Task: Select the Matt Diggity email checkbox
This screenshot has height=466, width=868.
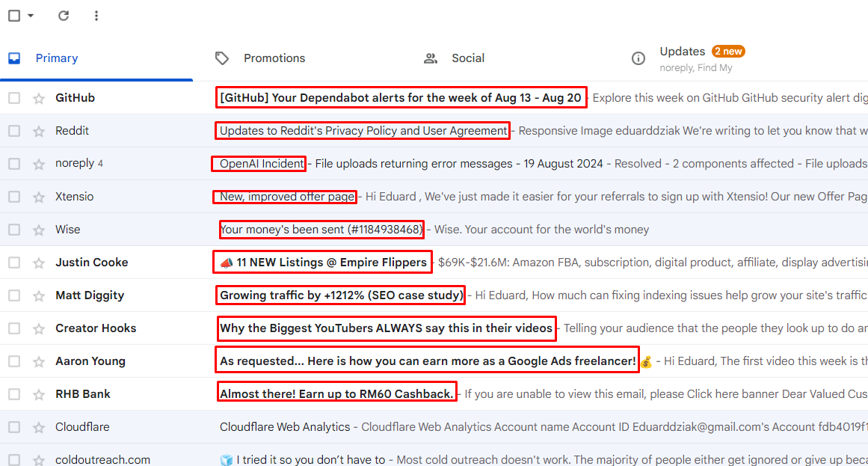Action: point(14,295)
